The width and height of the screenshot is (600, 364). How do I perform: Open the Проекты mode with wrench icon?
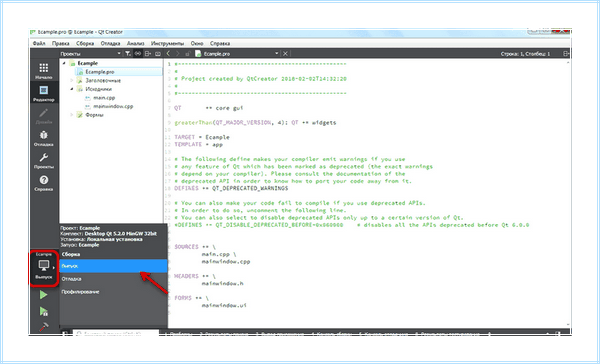pos(44,161)
